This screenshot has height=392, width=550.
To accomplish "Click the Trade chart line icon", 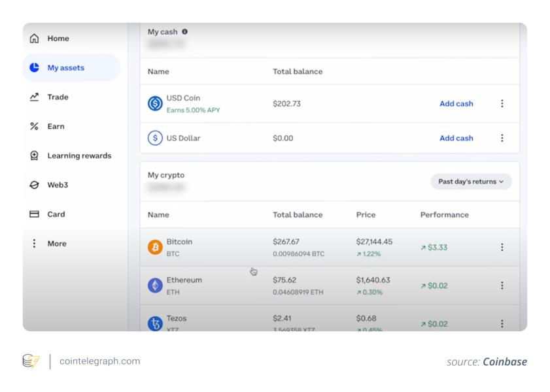I will (34, 97).
